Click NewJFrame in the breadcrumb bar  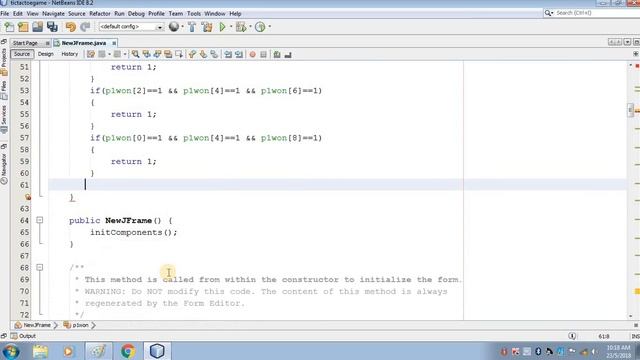tap(33, 325)
